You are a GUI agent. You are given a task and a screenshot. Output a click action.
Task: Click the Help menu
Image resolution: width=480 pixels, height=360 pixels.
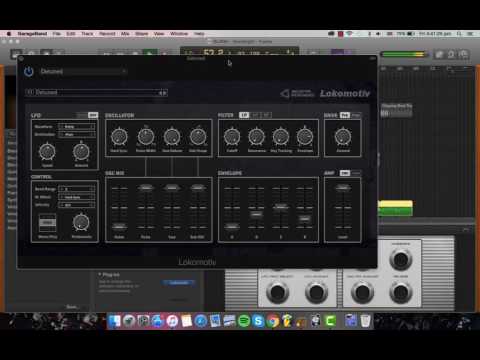pos(199,34)
